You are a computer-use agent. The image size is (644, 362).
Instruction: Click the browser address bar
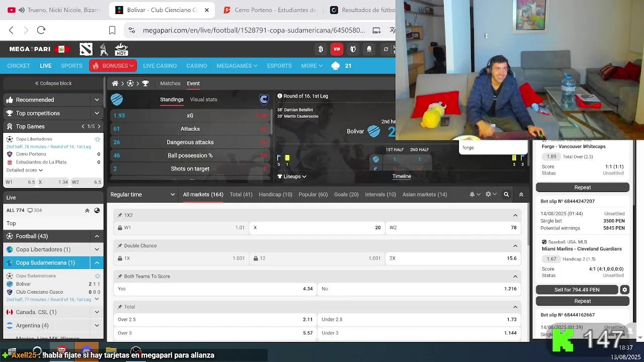(254, 30)
